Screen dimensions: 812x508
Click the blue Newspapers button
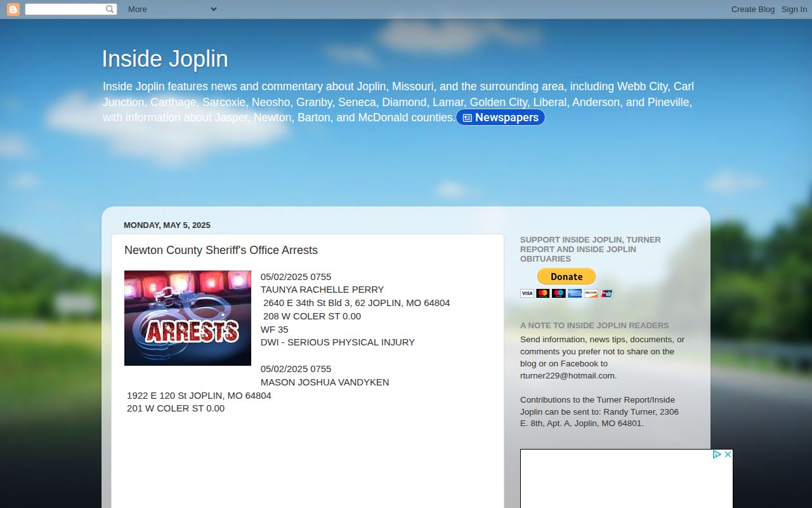coord(501,117)
